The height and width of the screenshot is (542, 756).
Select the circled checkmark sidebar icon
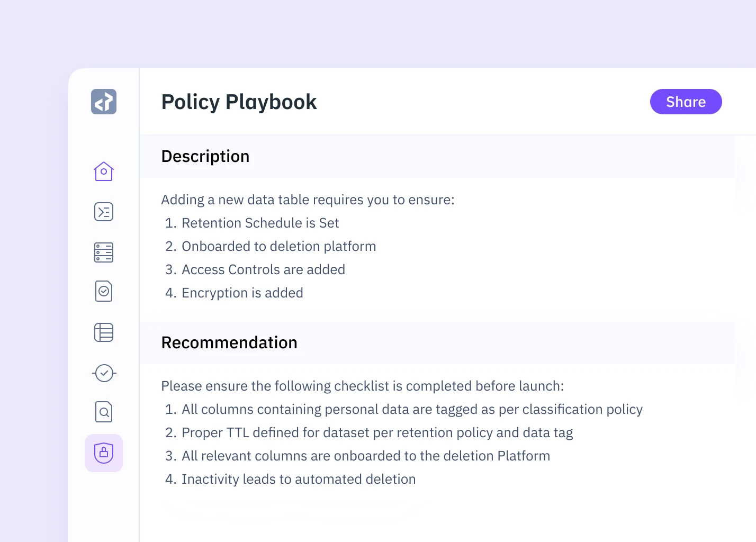click(x=104, y=373)
